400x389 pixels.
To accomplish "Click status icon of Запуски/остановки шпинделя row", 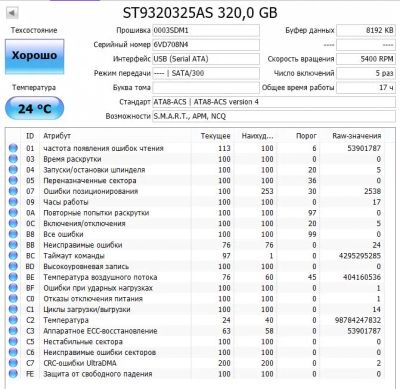I will click(13, 170).
